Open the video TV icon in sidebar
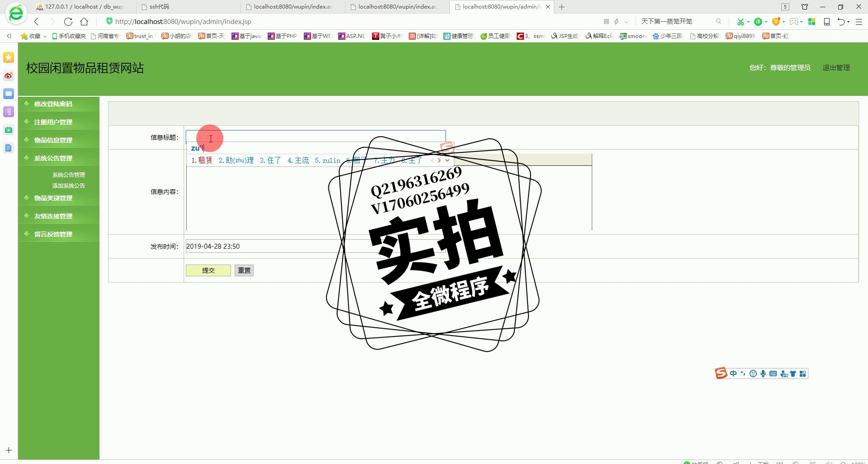Image resolution: width=868 pixels, height=464 pixels. (9, 130)
